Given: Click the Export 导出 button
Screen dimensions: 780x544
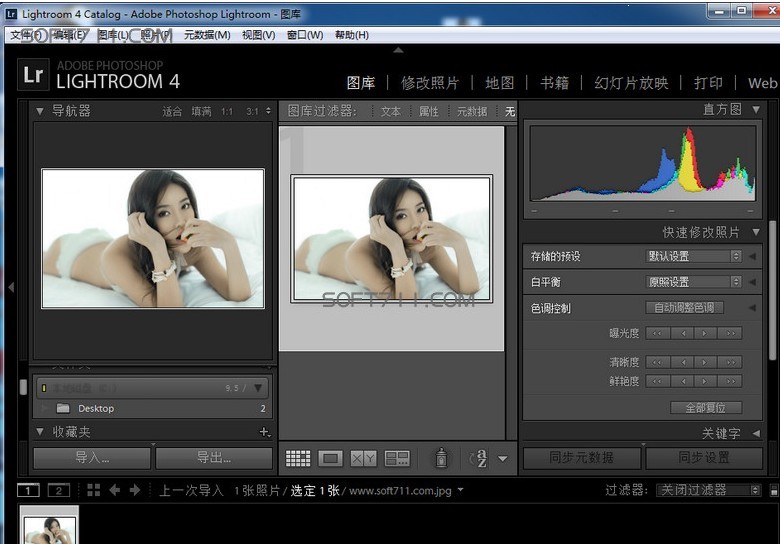Looking at the screenshot, I should (214, 458).
